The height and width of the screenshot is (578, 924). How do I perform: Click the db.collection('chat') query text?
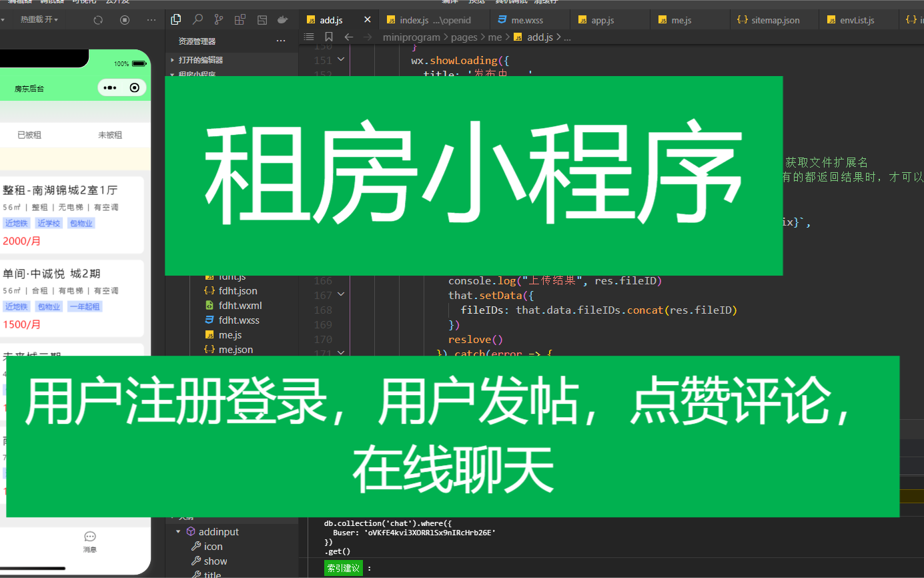pos(388,524)
